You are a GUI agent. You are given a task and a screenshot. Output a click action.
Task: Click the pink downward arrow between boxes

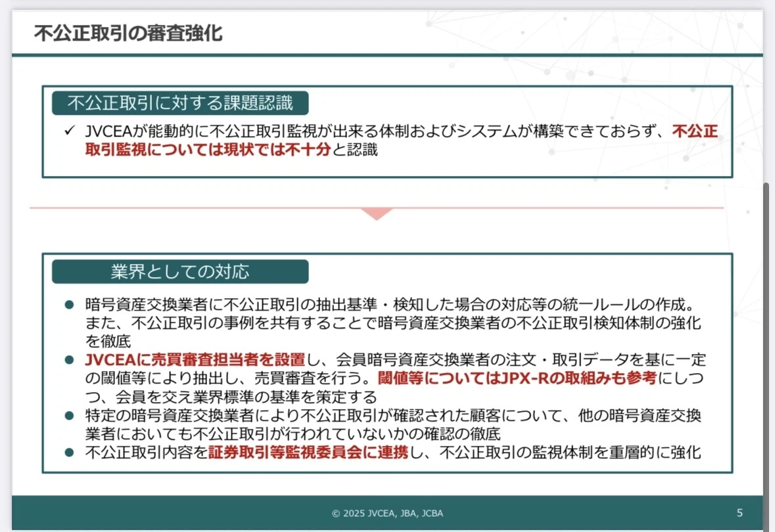click(377, 213)
